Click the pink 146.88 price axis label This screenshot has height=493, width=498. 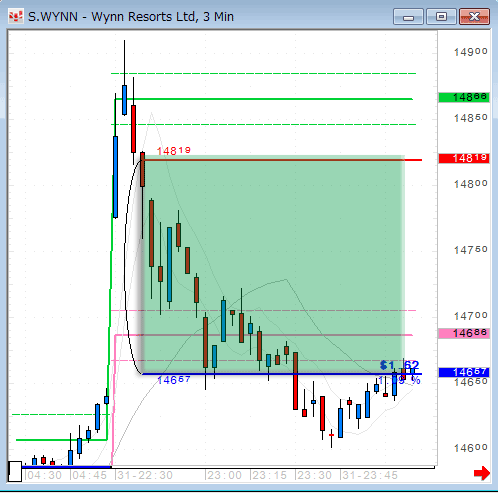pyautogui.click(x=464, y=333)
